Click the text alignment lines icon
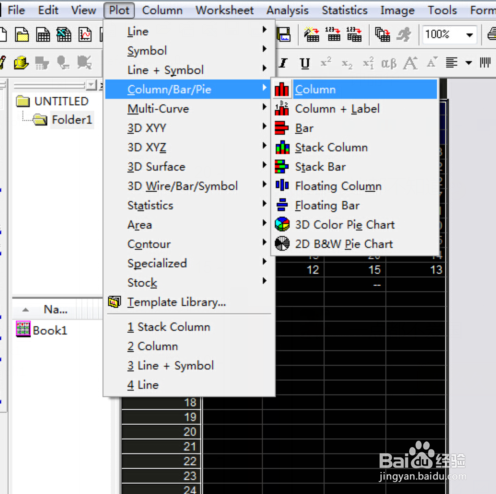Viewport: 496px width, 494px height. pos(452,63)
